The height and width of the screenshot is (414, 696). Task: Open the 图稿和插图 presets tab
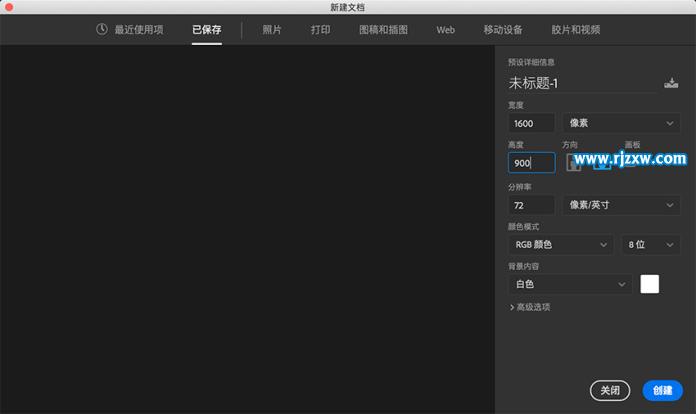pyautogui.click(x=383, y=30)
